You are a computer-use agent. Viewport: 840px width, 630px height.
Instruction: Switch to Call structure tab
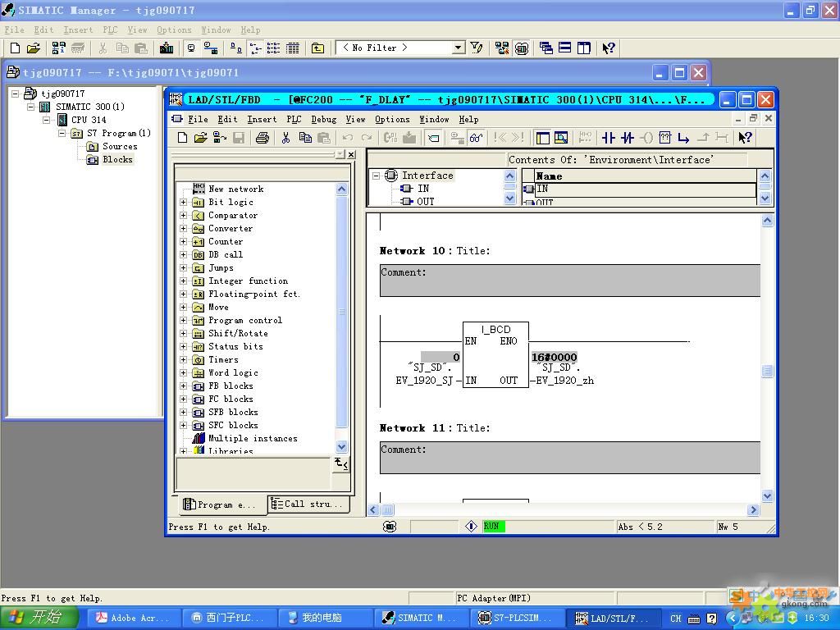(x=308, y=504)
